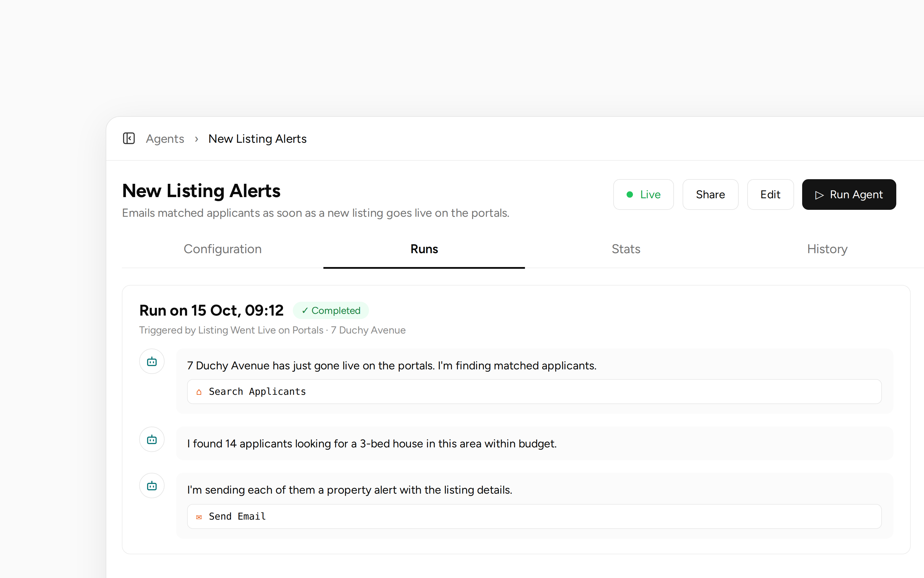Select the Runs tab
Image resolution: width=924 pixels, height=578 pixels.
pyautogui.click(x=424, y=249)
